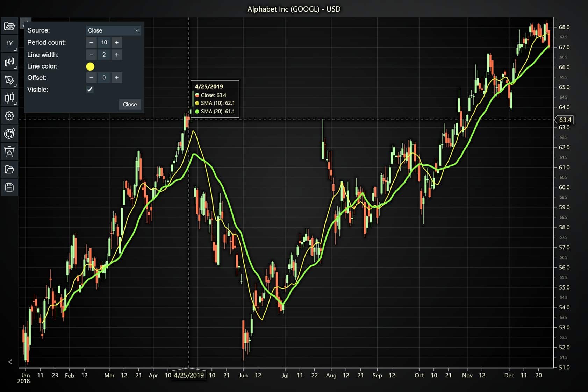Select the pen drawing tool

pyautogui.click(x=9, y=80)
